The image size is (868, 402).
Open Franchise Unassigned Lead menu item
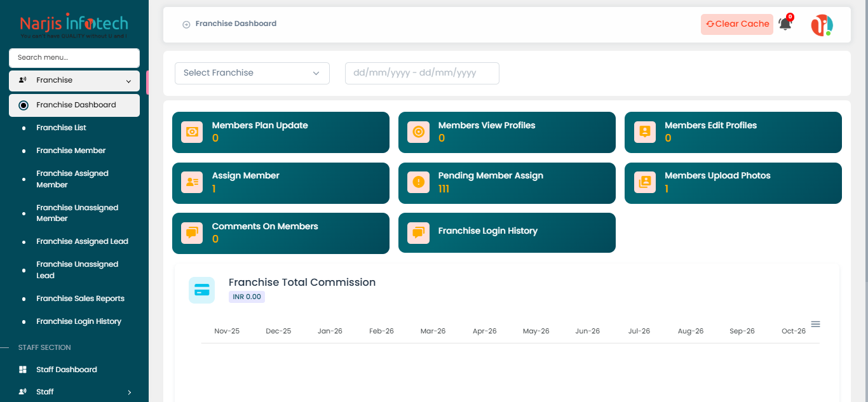(77, 270)
